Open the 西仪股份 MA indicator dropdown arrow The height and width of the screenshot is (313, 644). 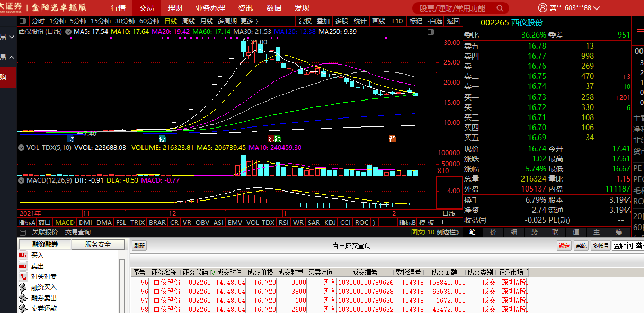point(68,32)
